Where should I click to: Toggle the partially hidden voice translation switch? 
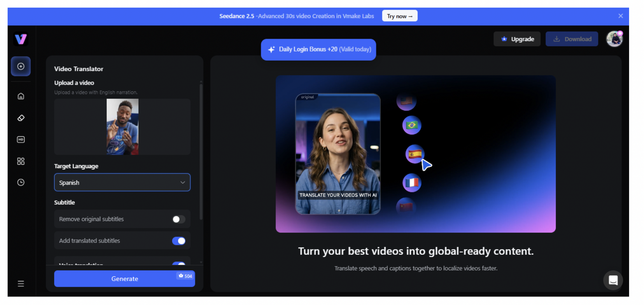coord(179,263)
